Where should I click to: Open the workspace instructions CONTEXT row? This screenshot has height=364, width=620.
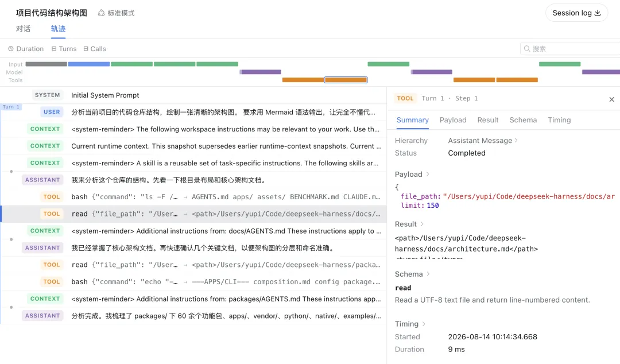193,129
